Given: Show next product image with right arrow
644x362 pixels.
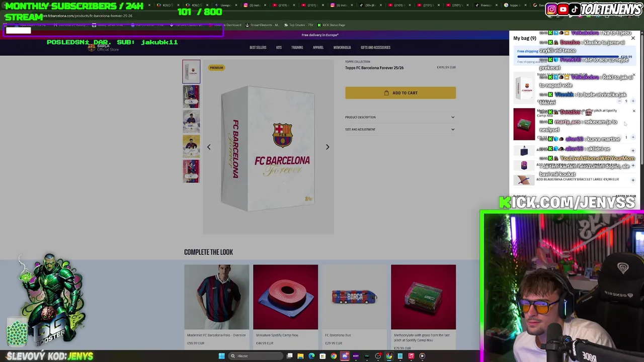Looking at the screenshot, I should (328, 147).
